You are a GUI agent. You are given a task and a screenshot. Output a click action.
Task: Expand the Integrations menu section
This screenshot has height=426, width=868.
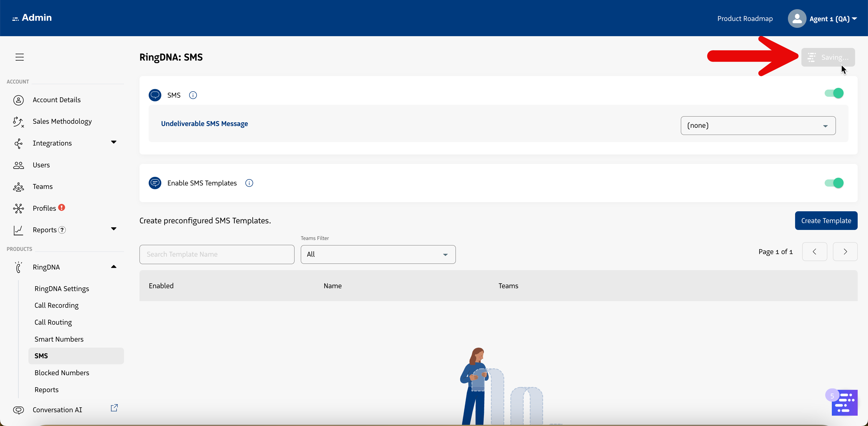point(114,142)
